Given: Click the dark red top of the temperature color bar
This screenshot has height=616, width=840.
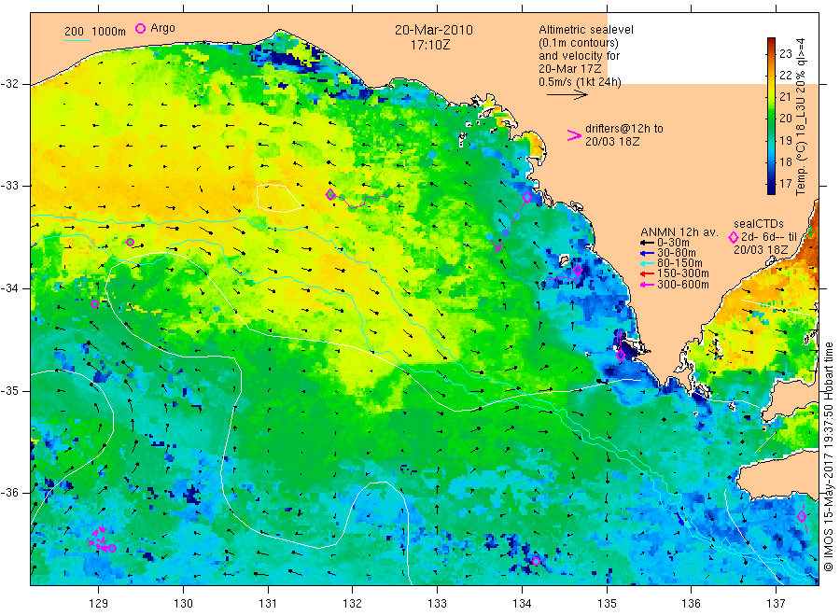Looking at the screenshot, I should (771, 42).
